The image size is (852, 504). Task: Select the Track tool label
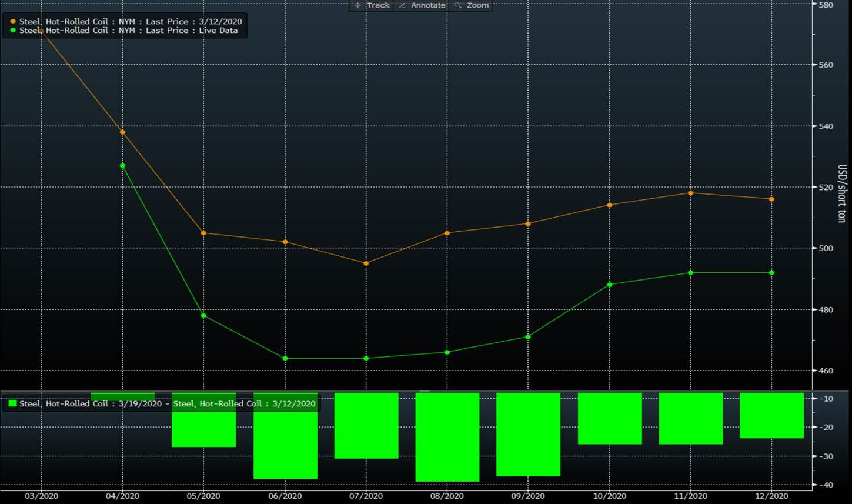click(x=378, y=5)
